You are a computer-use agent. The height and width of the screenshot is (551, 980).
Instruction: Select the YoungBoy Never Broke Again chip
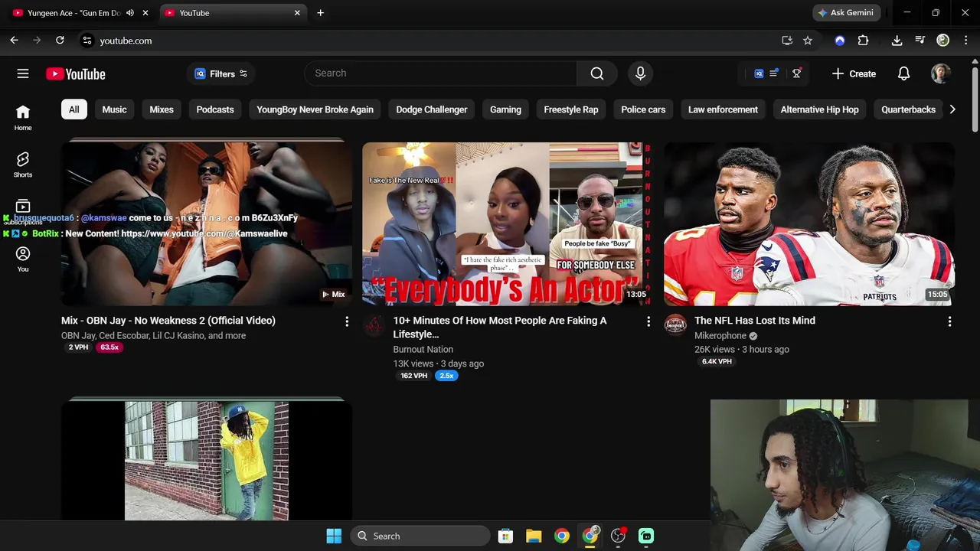pos(315,109)
